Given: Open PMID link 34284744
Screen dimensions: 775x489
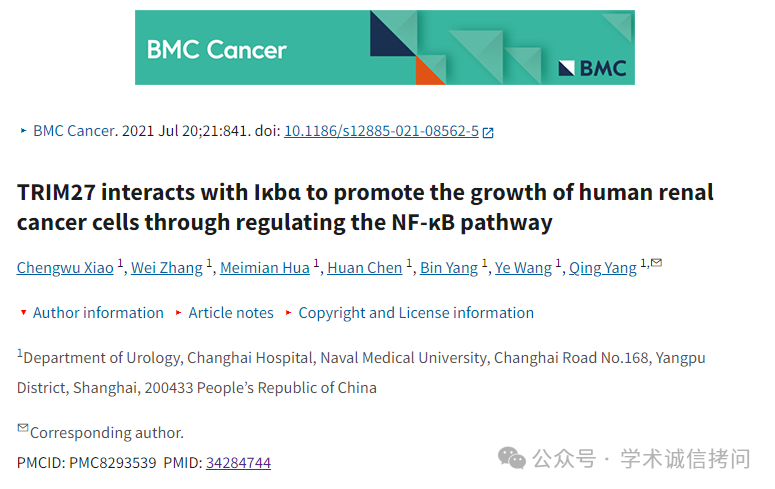Looking at the screenshot, I should (x=238, y=463).
